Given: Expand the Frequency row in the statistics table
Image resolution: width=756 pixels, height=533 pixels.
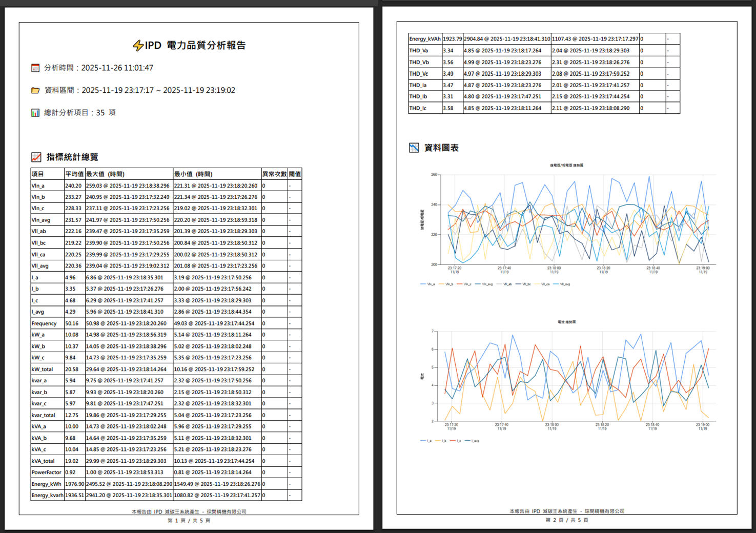Looking at the screenshot, I should tap(45, 323).
